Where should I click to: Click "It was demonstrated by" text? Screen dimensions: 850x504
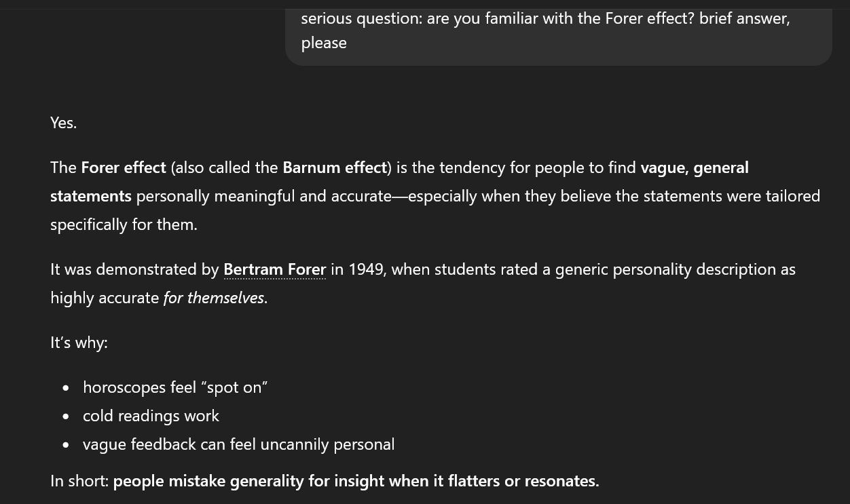pos(134,269)
